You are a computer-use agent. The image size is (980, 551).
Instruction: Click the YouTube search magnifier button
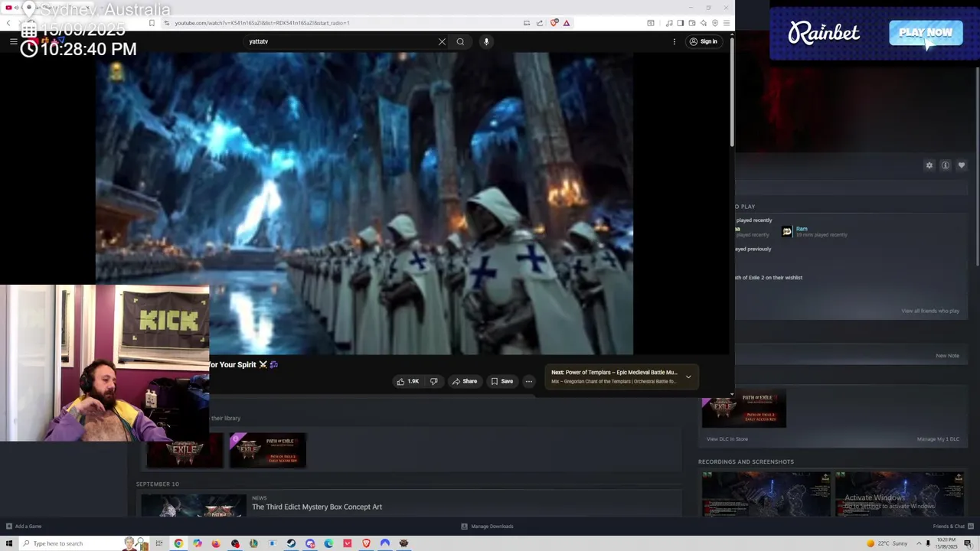[460, 41]
